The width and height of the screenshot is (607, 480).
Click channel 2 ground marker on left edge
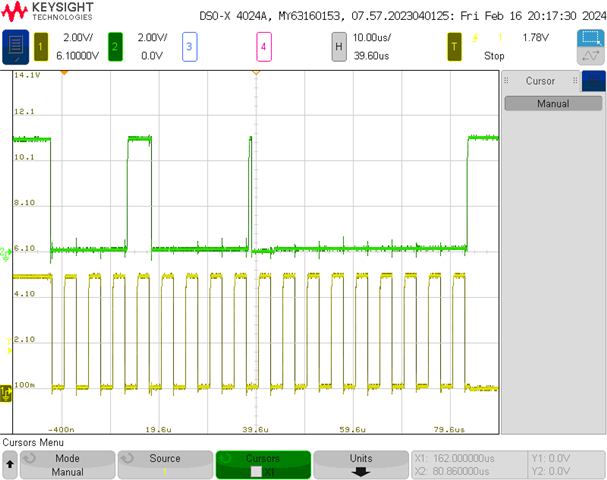pos(5,254)
